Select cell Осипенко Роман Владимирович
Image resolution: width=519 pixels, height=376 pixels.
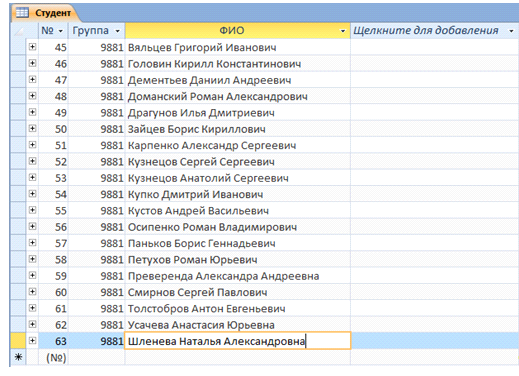coord(238,227)
